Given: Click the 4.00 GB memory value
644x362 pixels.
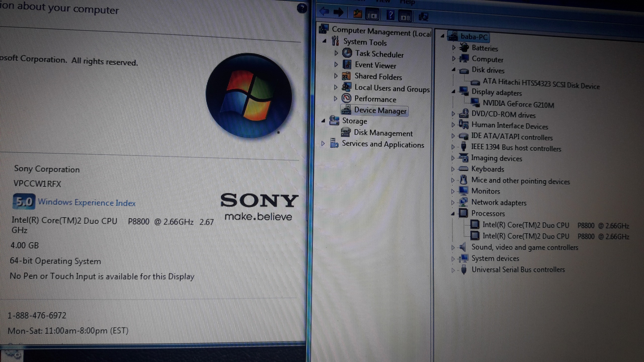Looking at the screenshot, I should (25, 245).
